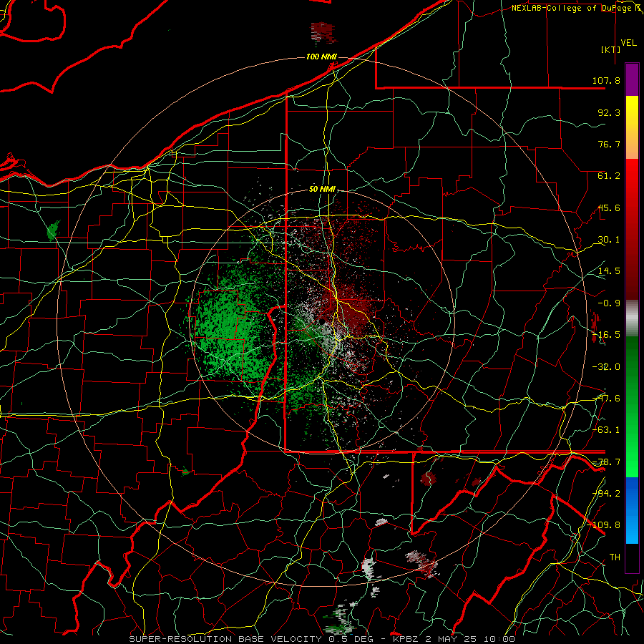Click the VEL legend title

pyautogui.click(x=628, y=43)
